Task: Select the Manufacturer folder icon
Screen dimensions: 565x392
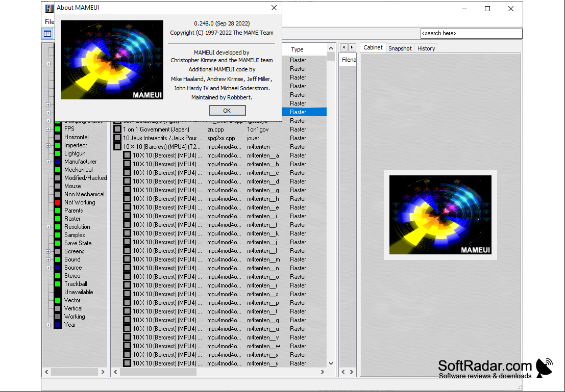Action: click(58, 162)
